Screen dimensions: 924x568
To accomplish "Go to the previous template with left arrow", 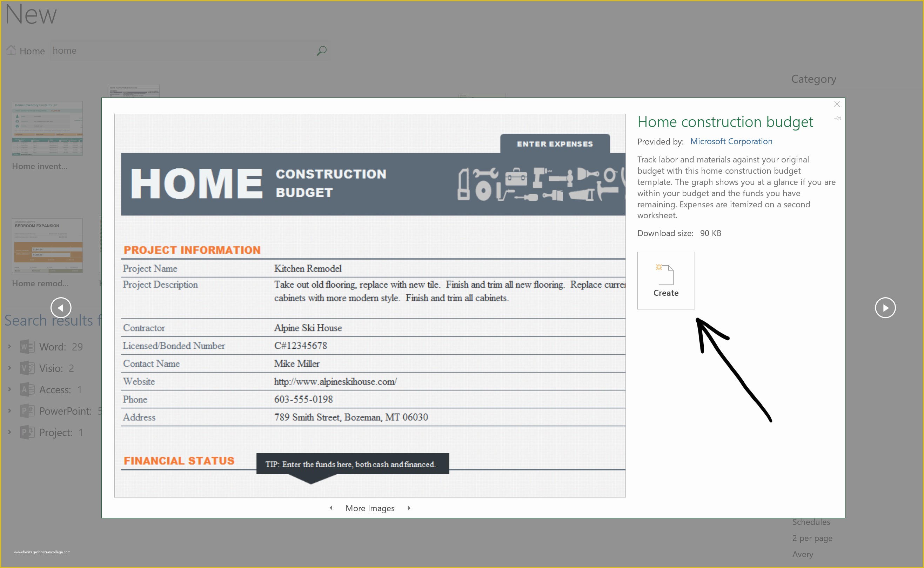I will pos(61,308).
